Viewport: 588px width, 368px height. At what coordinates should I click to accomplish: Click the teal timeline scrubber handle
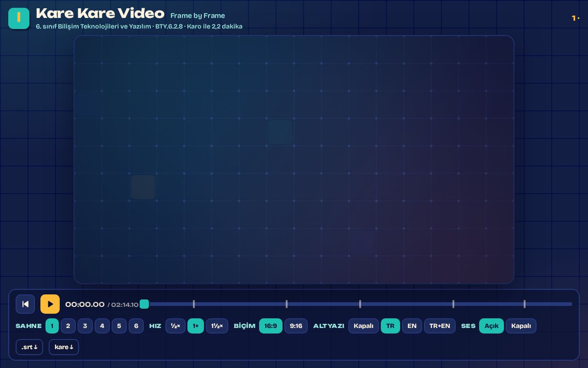144,304
